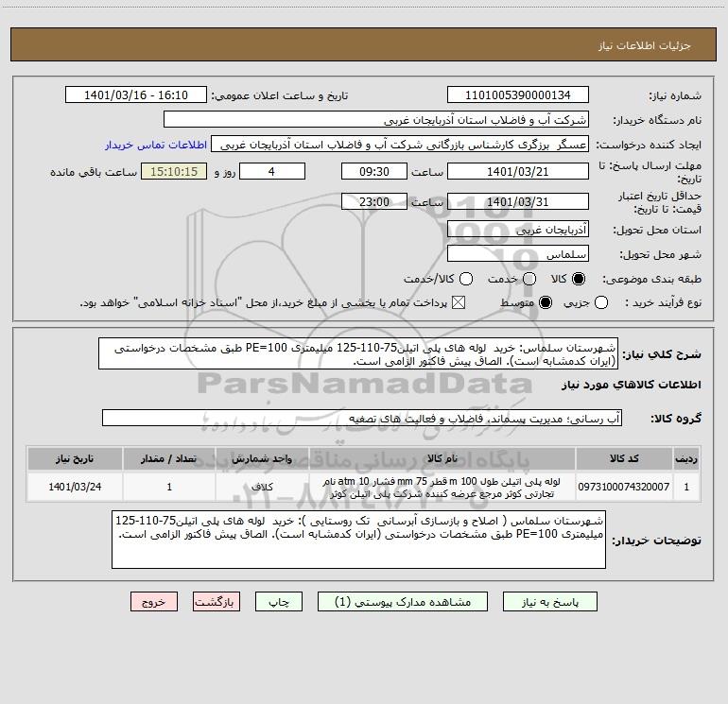Viewport: 728px width, 704px height.
Task: Click the validity time field 23:00
Action: point(374,201)
